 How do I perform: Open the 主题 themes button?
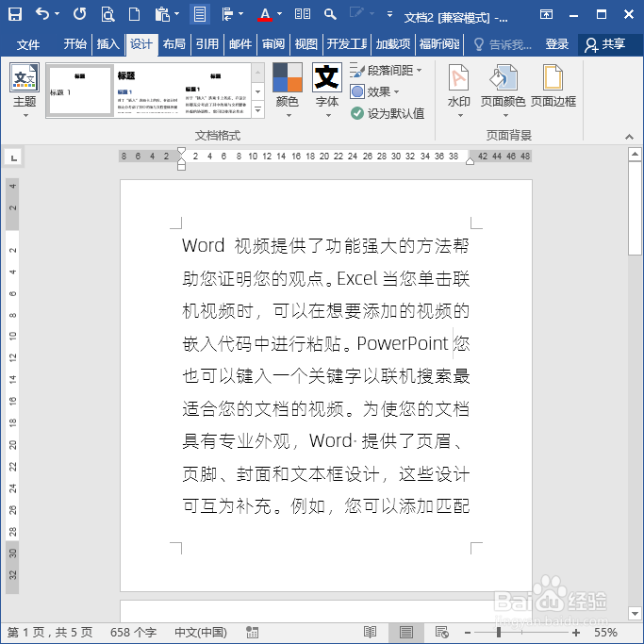25,91
